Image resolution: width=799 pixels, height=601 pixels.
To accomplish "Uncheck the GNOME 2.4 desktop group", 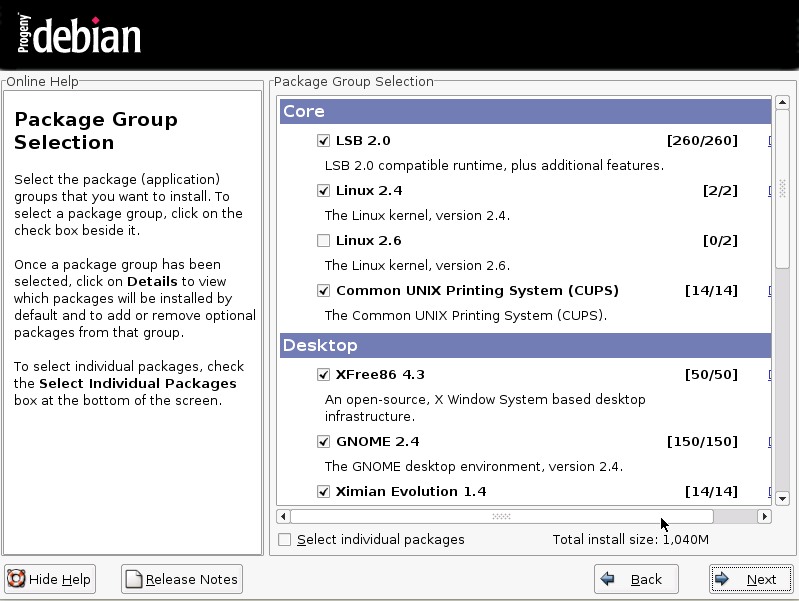I will tap(323, 441).
